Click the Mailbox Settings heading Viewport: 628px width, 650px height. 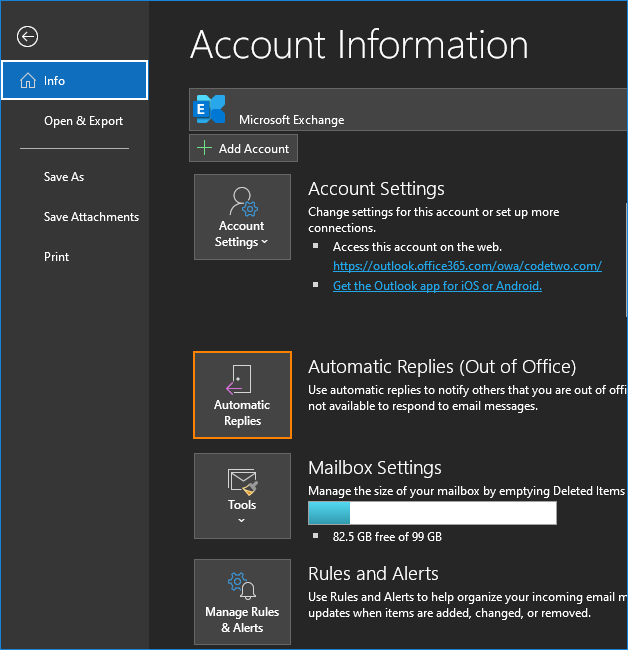(x=375, y=468)
